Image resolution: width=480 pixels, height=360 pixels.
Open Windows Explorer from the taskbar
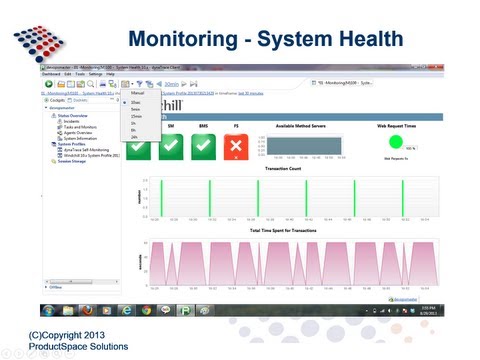tap(68, 311)
